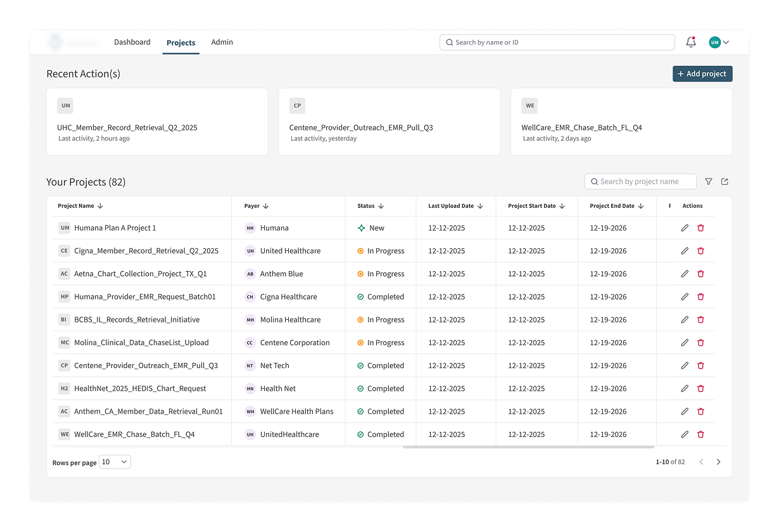Click the filter icon above projects table
The height and width of the screenshot is (532, 779).
point(709,182)
